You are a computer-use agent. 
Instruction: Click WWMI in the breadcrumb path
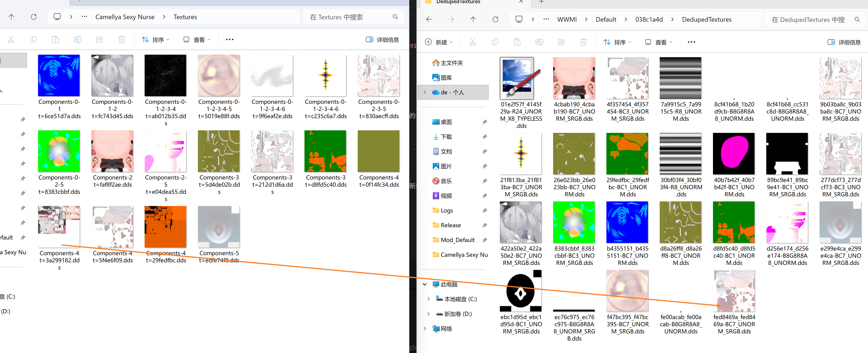coord(567,20)
